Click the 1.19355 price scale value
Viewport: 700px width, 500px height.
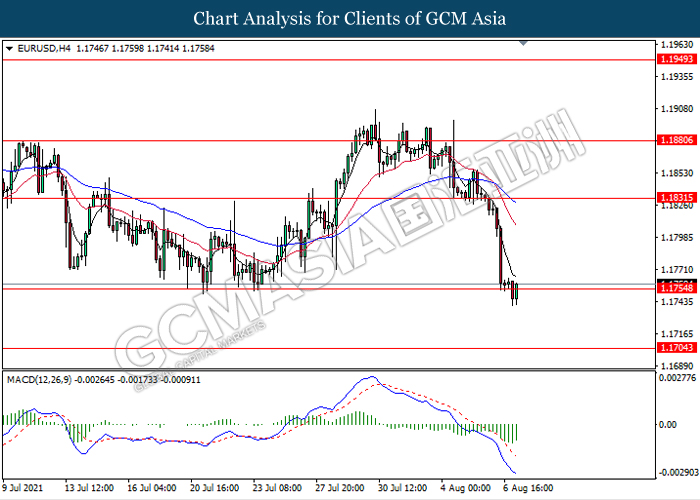[x=677, y=77]
